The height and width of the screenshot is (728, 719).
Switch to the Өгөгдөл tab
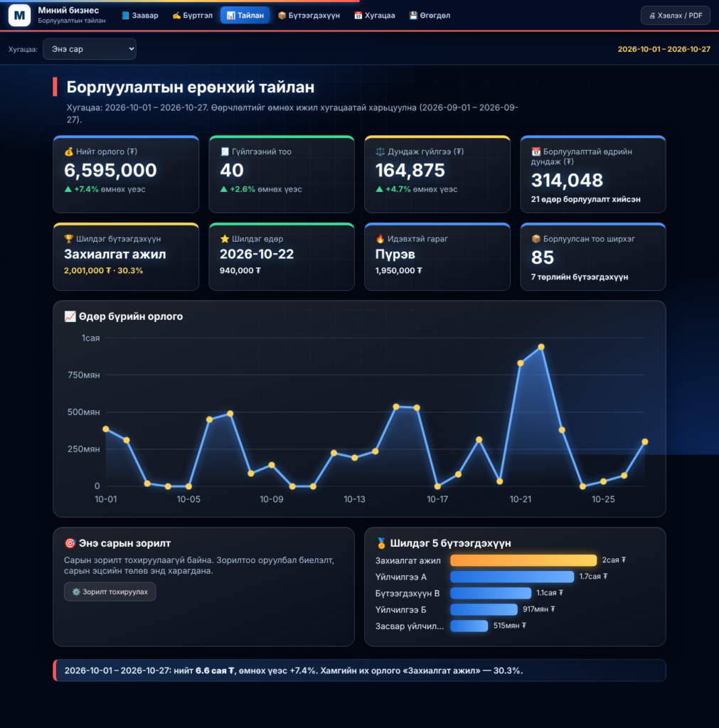point(430,16)
